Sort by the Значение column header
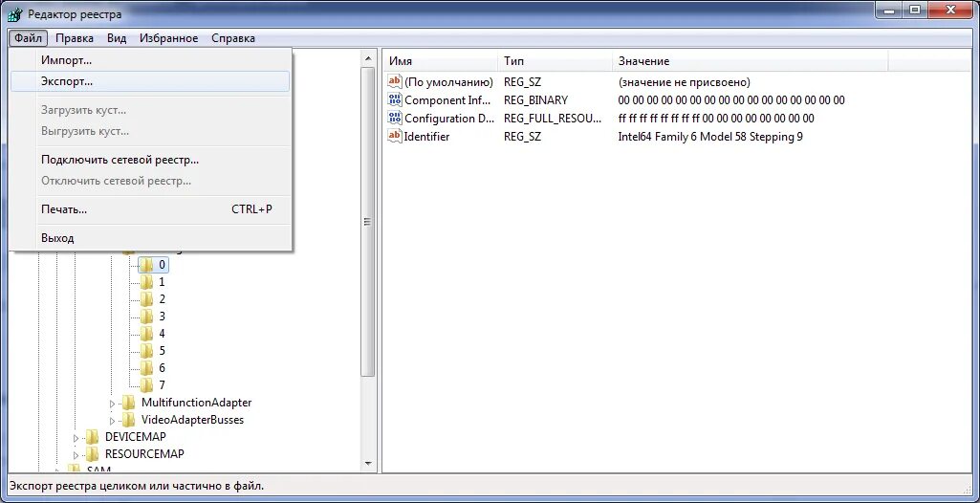980x503 pixels. 750,61
